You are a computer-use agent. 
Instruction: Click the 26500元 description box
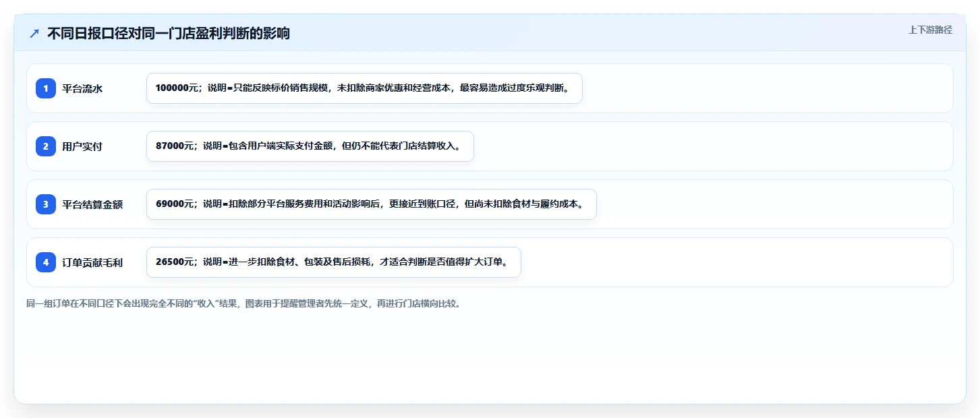point(334,262)
